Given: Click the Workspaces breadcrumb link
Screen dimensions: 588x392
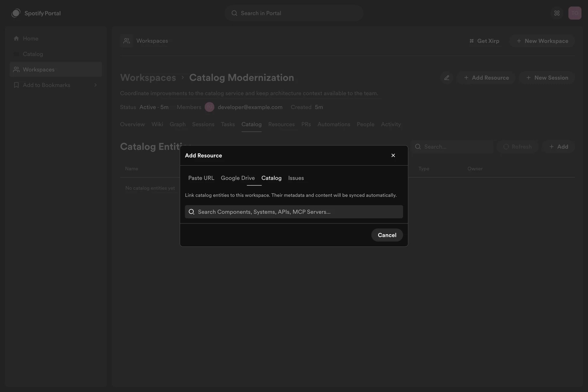Looking at the screenshot, I should coord(148,78).
